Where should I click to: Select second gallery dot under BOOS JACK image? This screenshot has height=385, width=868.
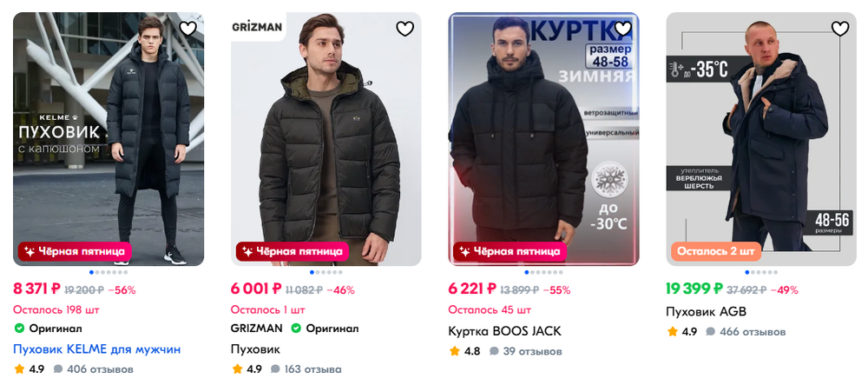(x=532, y=273)
